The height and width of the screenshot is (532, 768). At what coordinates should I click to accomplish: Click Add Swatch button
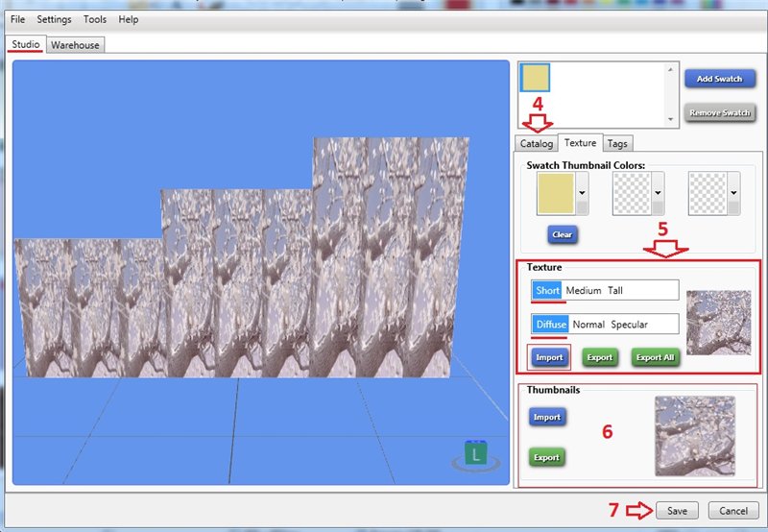(x=719, y=79)
